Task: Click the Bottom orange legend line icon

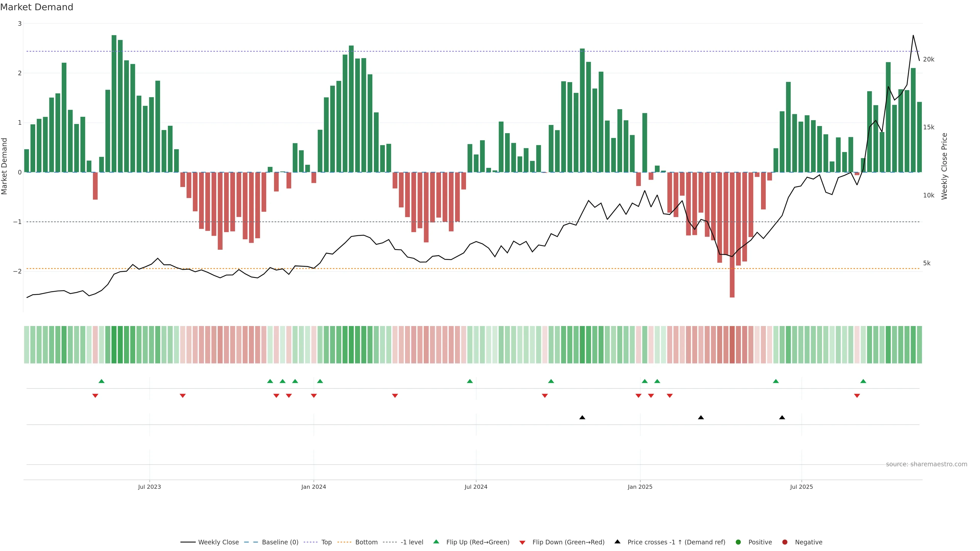Action: pyautogui.click(x=344, y=542)
